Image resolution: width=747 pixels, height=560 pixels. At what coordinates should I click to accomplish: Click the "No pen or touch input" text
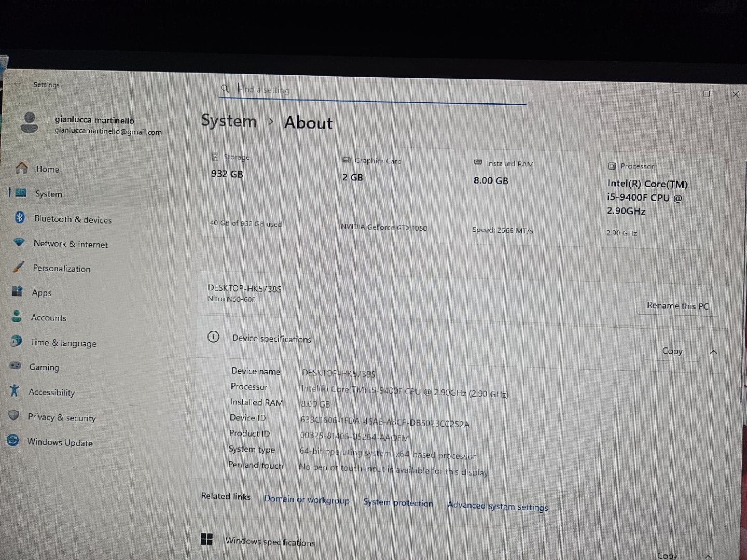[393, 470]
